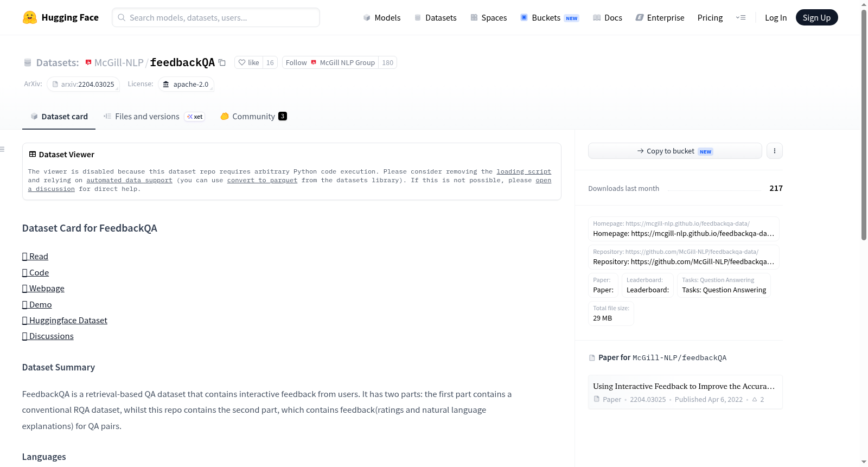Viewport: 868px width, 467px height.
Task: Open the Using Interactive Feedback paper card
Action: tap(685, 392)
